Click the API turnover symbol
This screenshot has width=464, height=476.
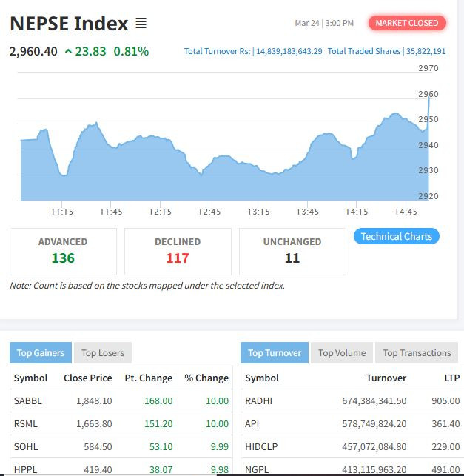[252, 424]
